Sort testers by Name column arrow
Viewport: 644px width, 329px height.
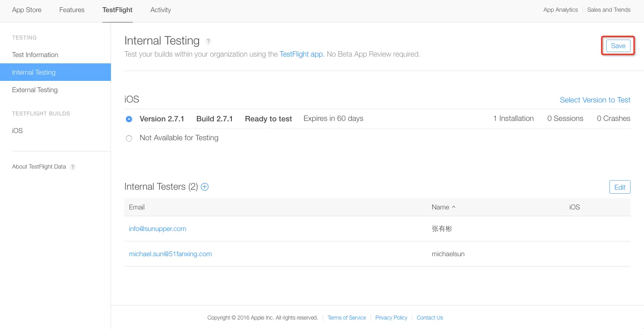tap(453, 207)
